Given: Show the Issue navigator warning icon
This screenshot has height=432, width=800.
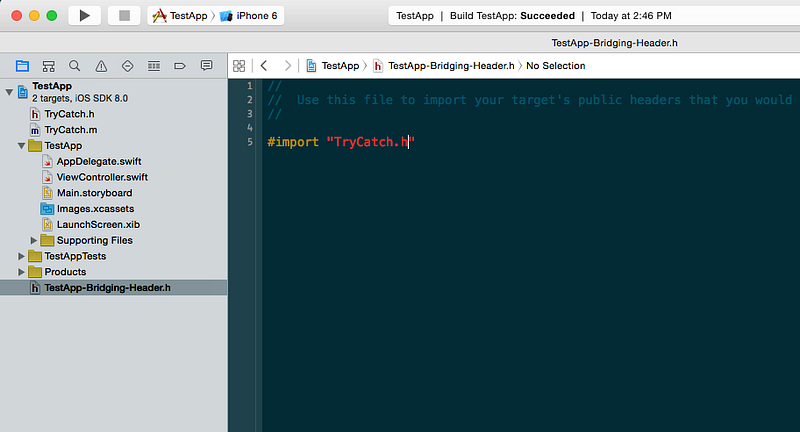Looking at the screenshot, I should (101, 66).
